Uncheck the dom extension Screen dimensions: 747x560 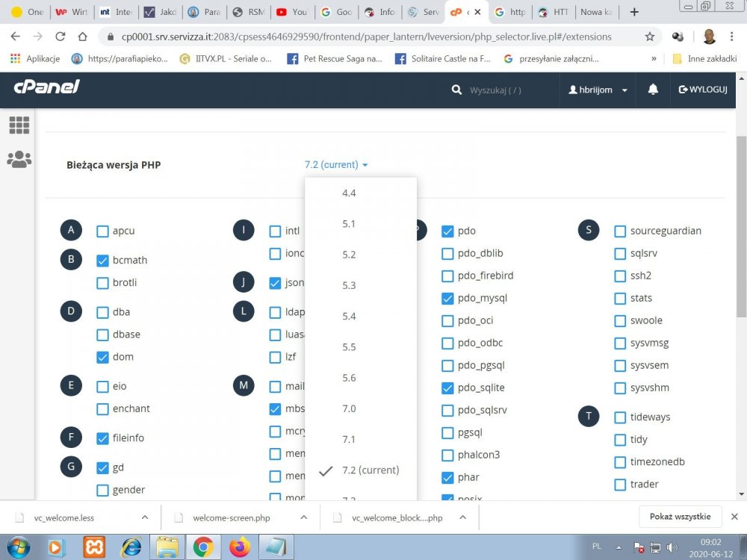(102, 357)
